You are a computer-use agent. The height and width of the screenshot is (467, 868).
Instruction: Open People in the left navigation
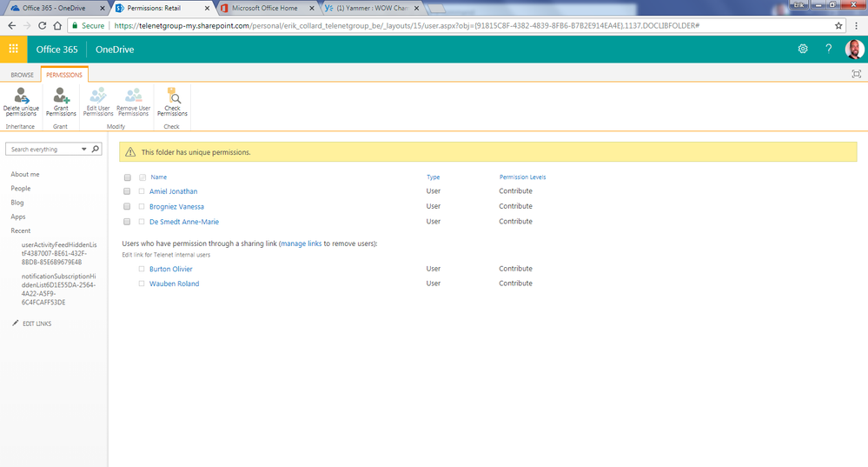click(x=21, y=189)
